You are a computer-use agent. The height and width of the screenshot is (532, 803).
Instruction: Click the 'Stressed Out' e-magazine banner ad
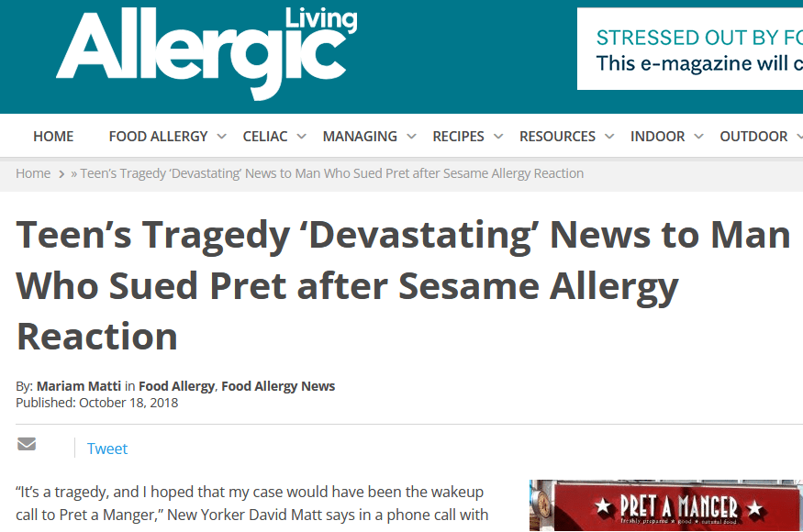click(690, 50)
